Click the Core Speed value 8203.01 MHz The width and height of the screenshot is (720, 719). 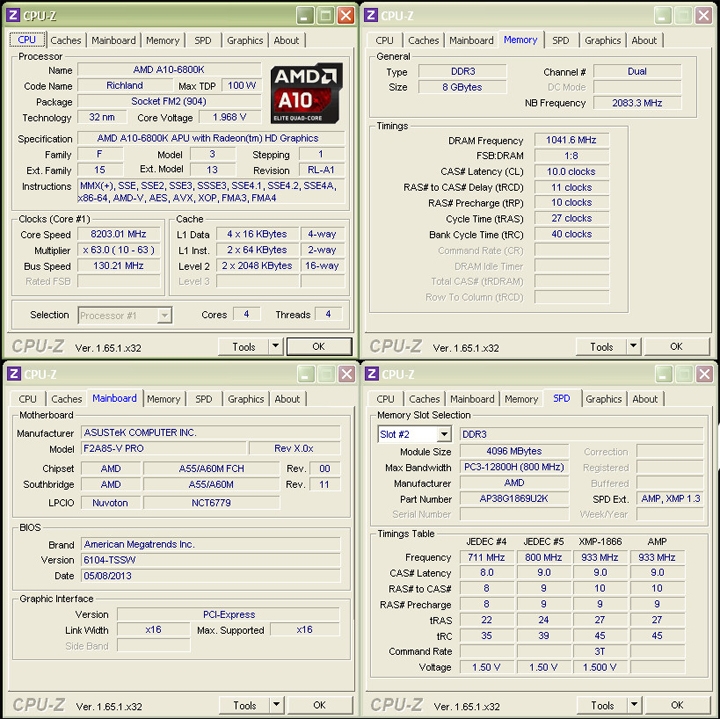coord(118,234)
